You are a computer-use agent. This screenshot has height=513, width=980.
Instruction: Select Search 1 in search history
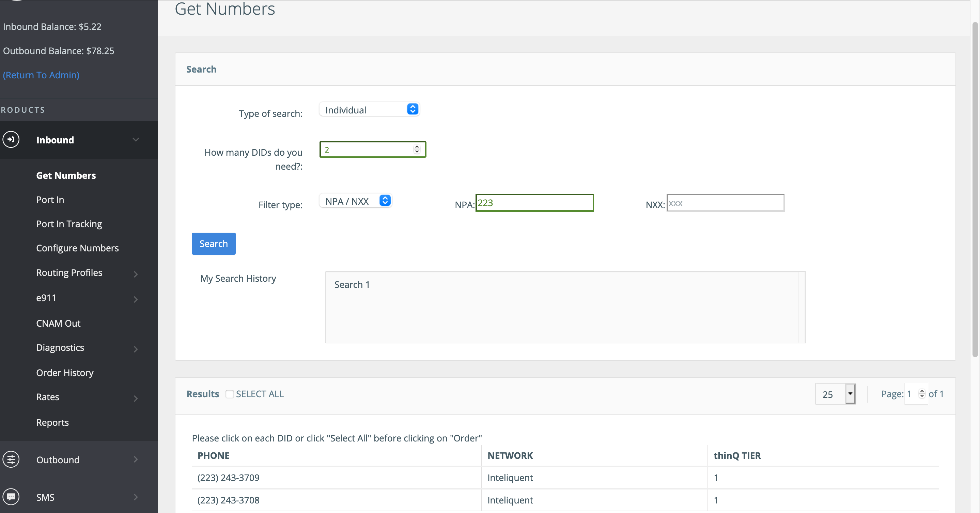pos(352,285)
